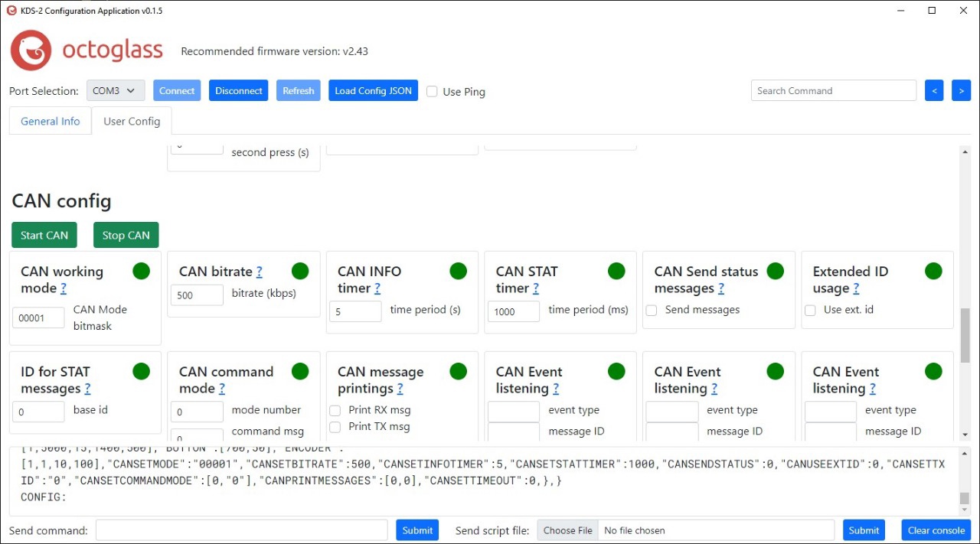The image size is (980, 544).
Task: Click green indicator on CAN command mode card
Action: pyautogui.click(x=300, y=371)
